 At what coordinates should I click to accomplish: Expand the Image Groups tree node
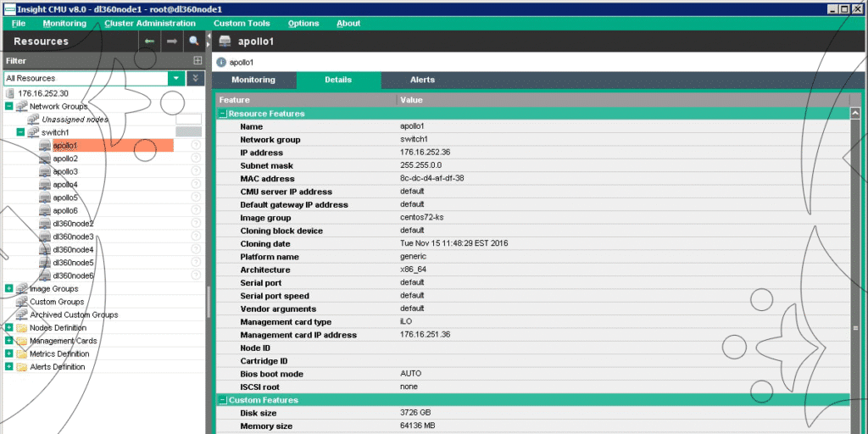point(9,289)
